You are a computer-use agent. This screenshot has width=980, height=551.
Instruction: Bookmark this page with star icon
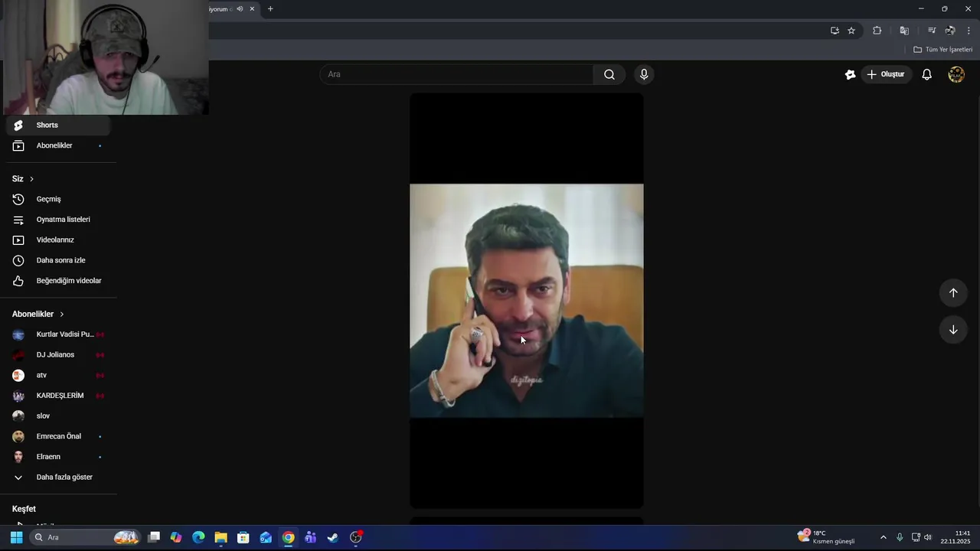coord(851,31)
